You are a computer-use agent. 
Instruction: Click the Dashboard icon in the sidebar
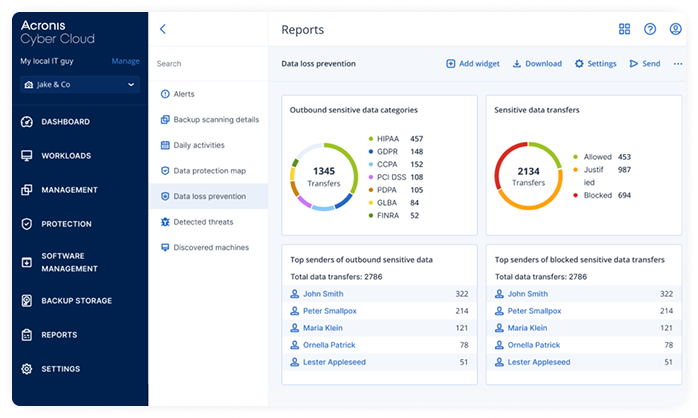tap(25, 122)
